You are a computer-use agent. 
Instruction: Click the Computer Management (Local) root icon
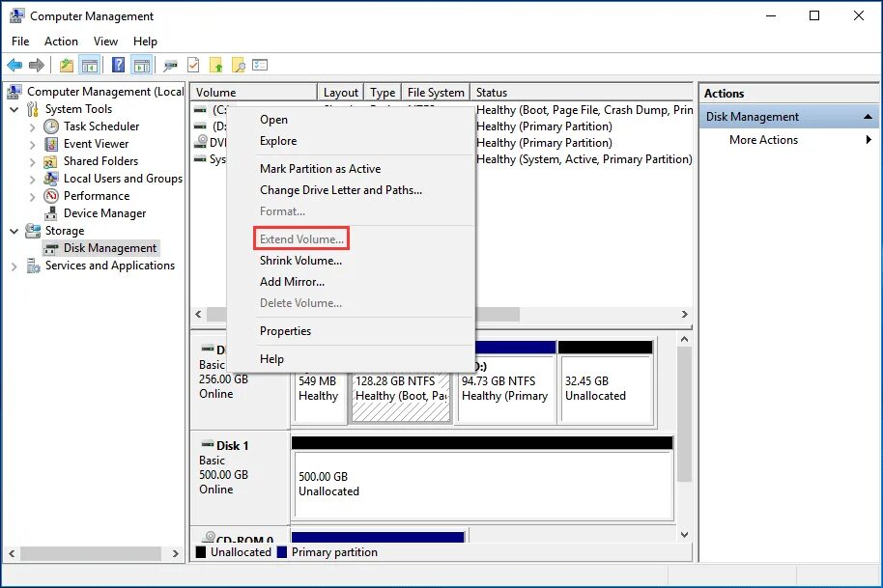(x=14, y=91)
